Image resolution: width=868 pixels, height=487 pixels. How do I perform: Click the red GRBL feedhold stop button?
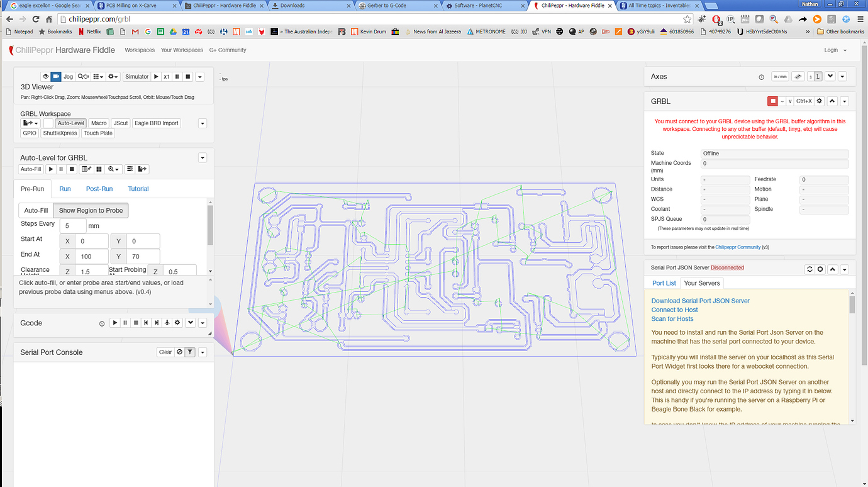pos(772,101)
